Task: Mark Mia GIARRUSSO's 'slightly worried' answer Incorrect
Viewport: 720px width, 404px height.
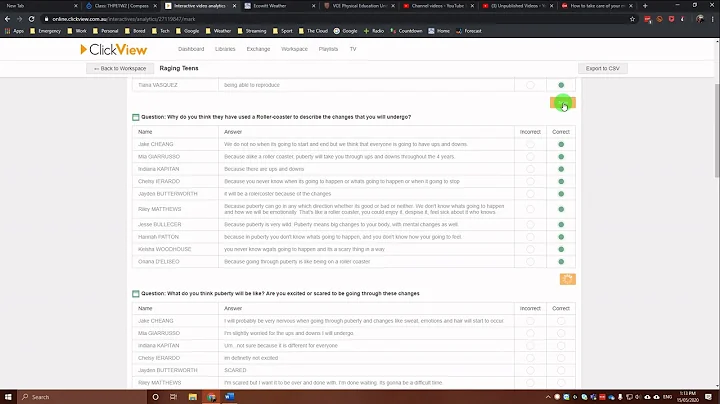Action: pos(530,333)
